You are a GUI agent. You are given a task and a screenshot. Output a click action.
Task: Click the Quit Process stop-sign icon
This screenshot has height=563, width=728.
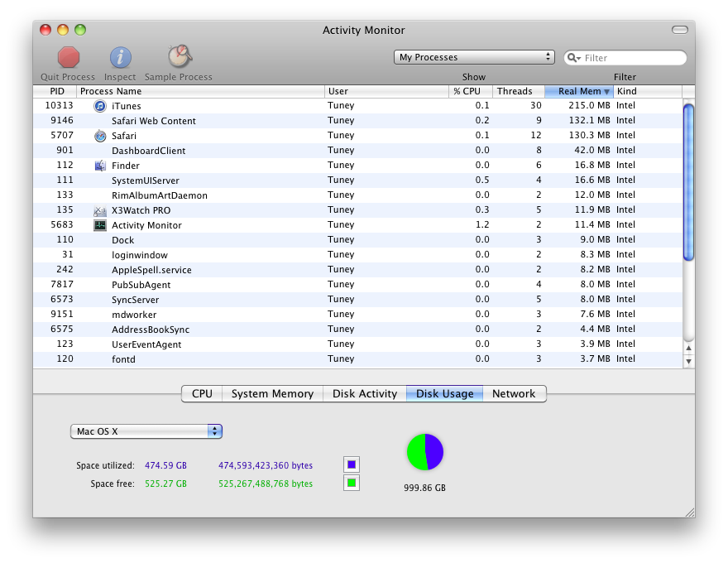tap(68, 58)
